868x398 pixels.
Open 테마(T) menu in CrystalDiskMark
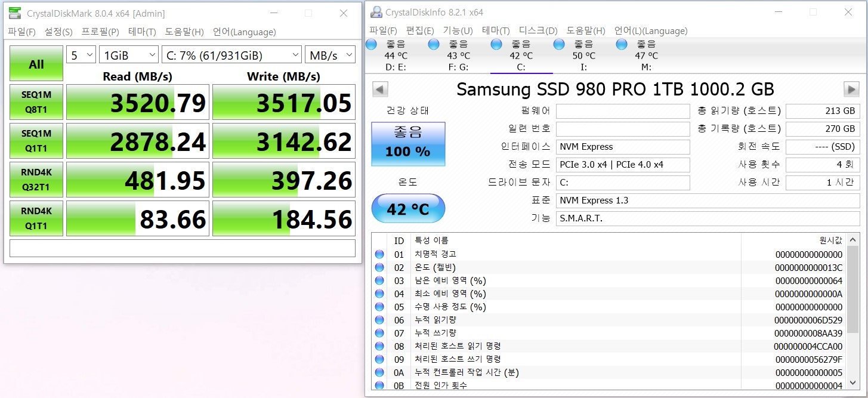[x=142, y=32]
